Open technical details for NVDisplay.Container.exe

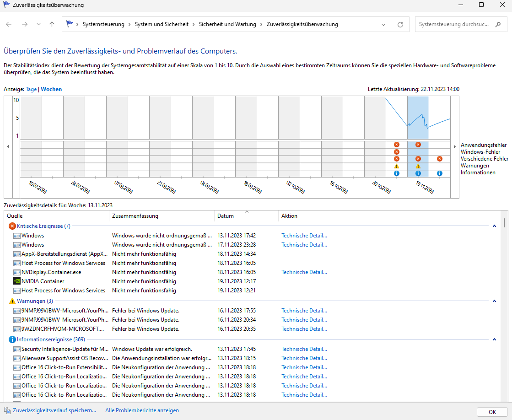pos(304,272)
